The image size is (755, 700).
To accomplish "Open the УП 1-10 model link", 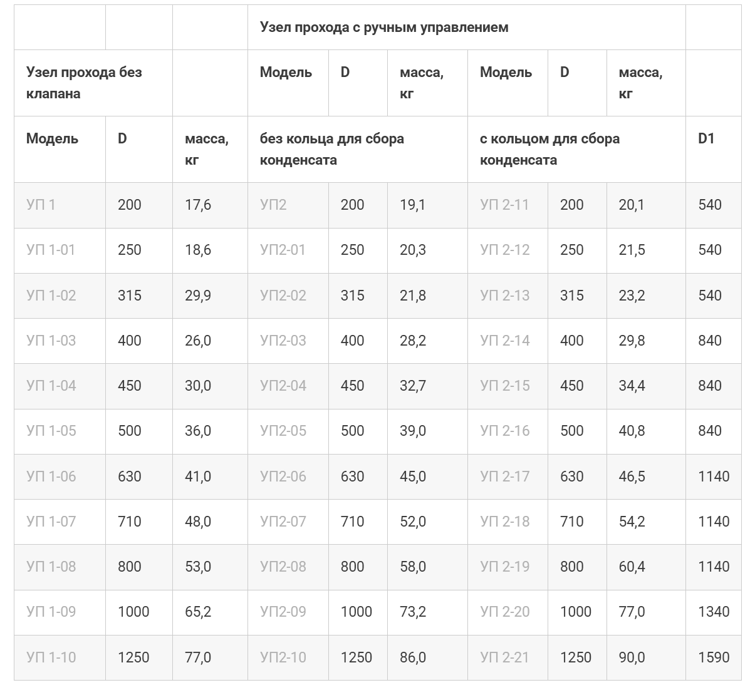I will click(x=51, y=657).
